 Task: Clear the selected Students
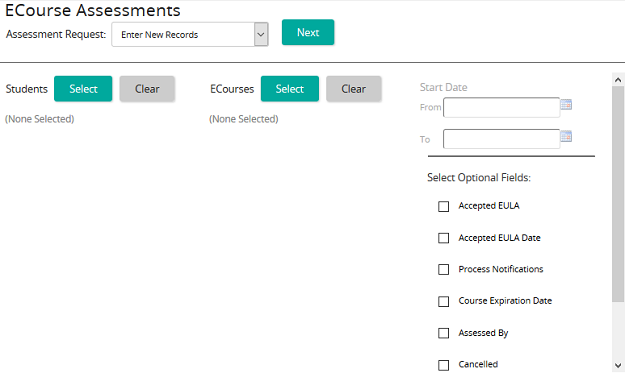[147, 89]
